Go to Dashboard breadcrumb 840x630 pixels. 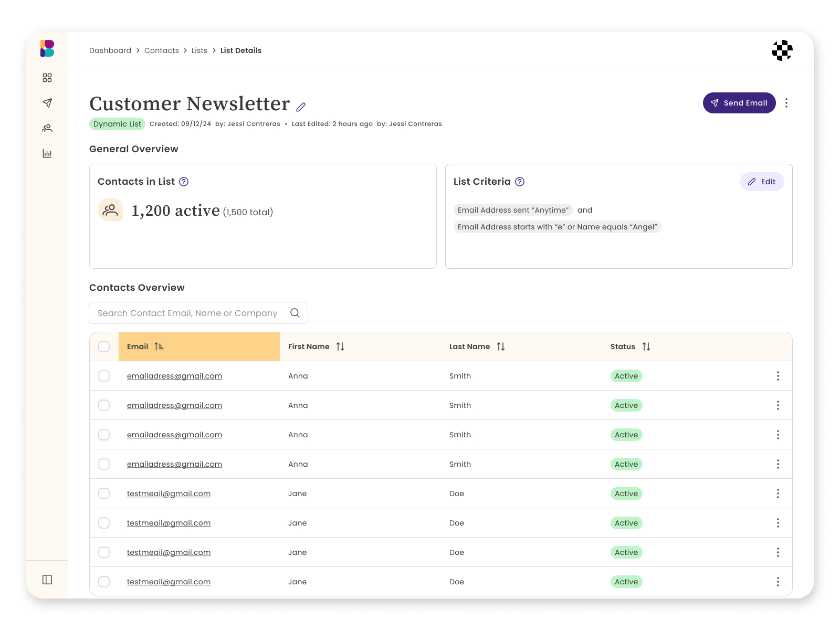coord(110,50)
